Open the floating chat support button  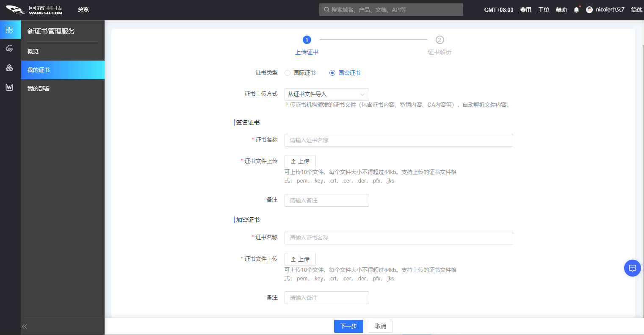coord(633,268)
